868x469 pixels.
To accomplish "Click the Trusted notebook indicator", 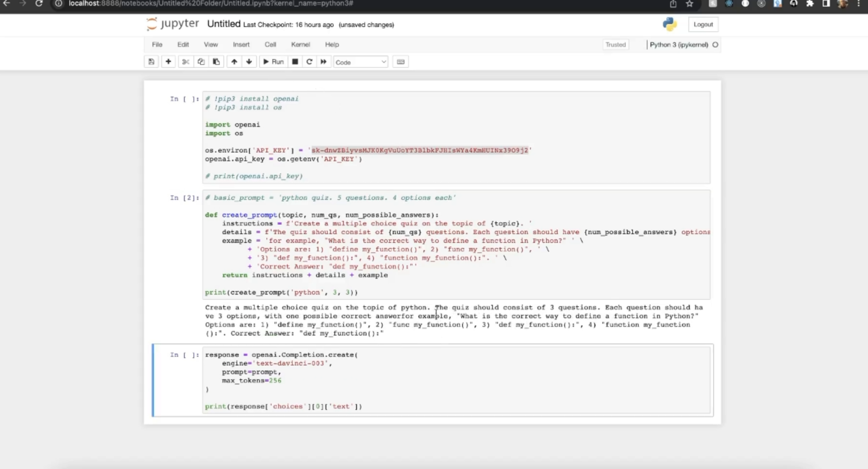I will (615, 44).
